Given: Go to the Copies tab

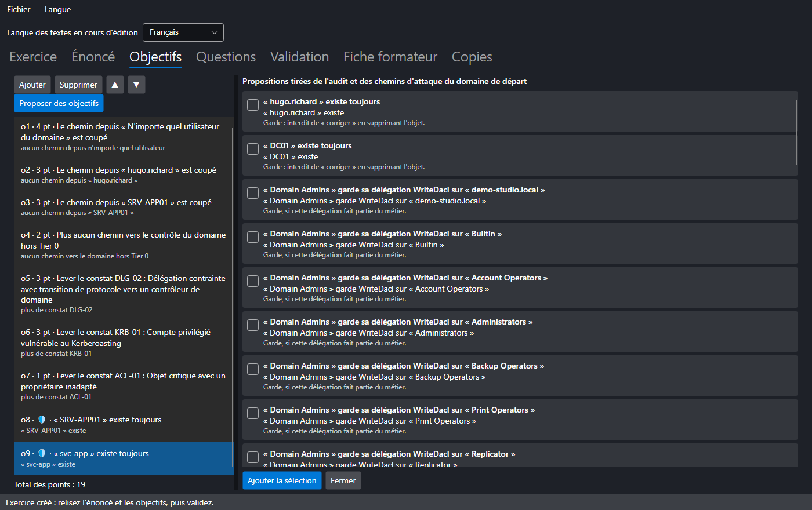Looking at the screenshot, I should coord(472,57).
